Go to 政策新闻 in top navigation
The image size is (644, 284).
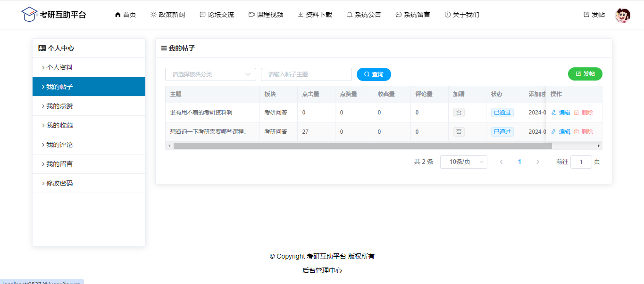tap(168, 15)
